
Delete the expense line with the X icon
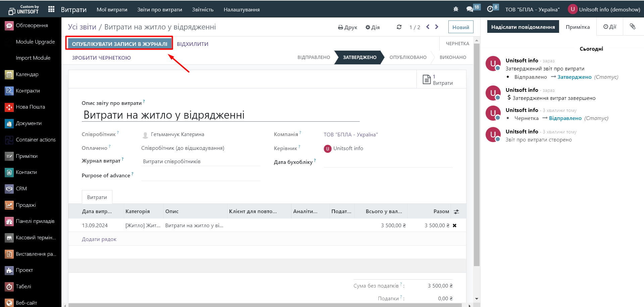click(x=455, y=226)
